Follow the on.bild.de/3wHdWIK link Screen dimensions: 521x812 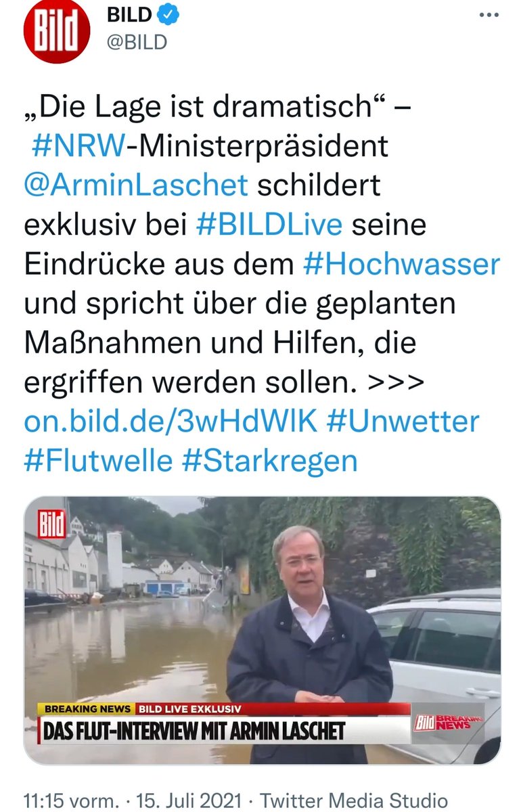tap(171, 422)
